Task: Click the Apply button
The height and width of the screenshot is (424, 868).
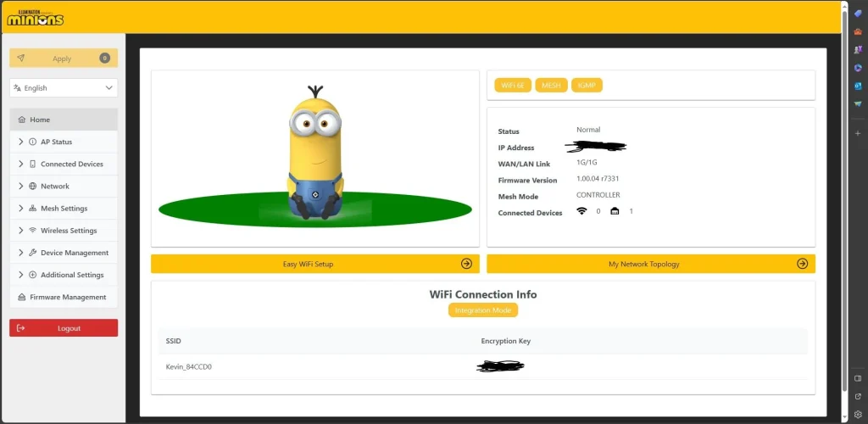Action: [x=64, y=59]
